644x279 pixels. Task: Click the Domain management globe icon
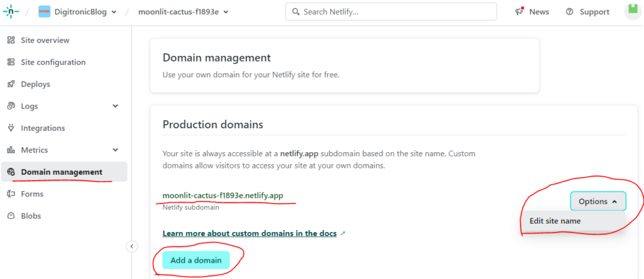(x=11, y=172)
